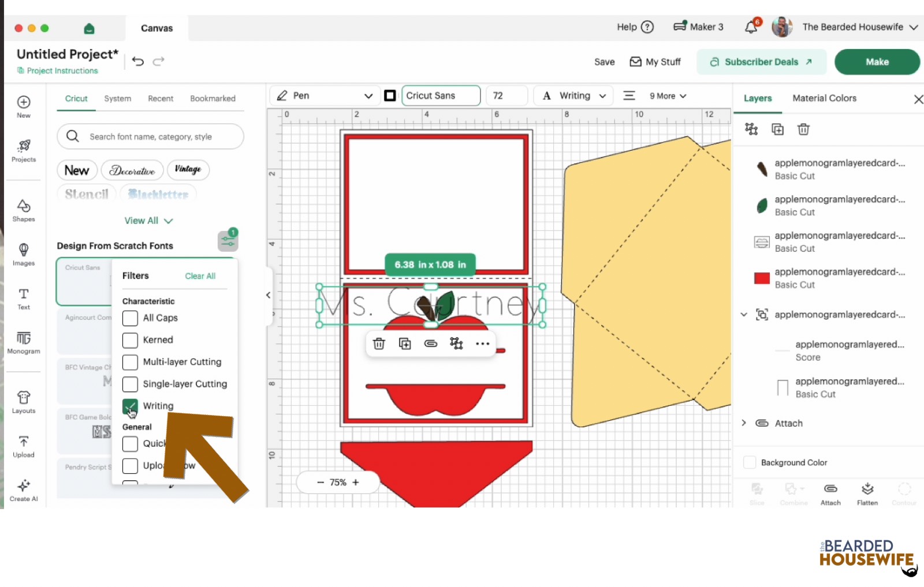Image resolution: width=924 pixels, height=587 pixels.
Task: Click the Delete trash icon in Layers panel
Action: 803,129
